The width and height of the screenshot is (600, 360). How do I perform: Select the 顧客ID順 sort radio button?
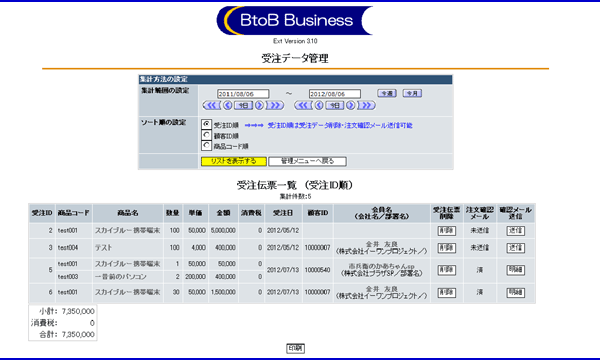coord(206,135)
